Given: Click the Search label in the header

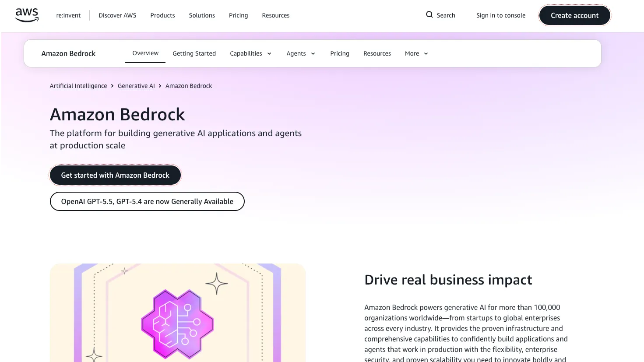Looking at the screenshot, I should click(x=446, y=15).
